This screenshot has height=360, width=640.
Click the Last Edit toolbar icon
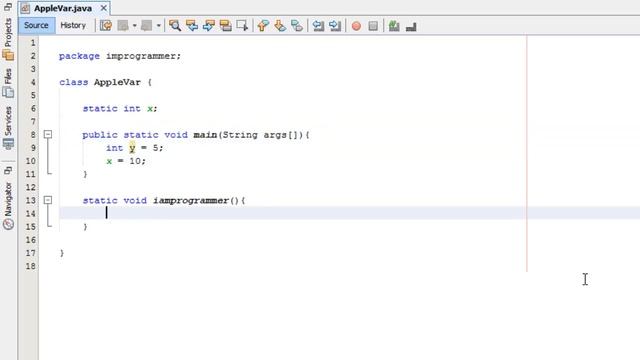coord(106,26)
